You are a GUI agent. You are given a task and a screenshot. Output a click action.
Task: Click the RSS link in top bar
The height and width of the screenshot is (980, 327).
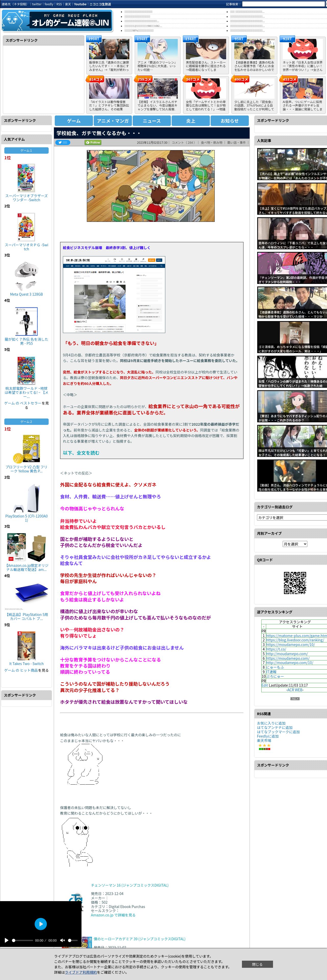(59, 4)
